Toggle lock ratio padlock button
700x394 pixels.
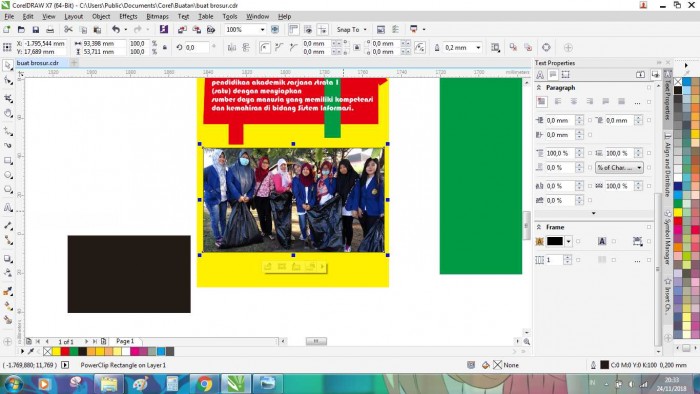[x=165, y=47]
